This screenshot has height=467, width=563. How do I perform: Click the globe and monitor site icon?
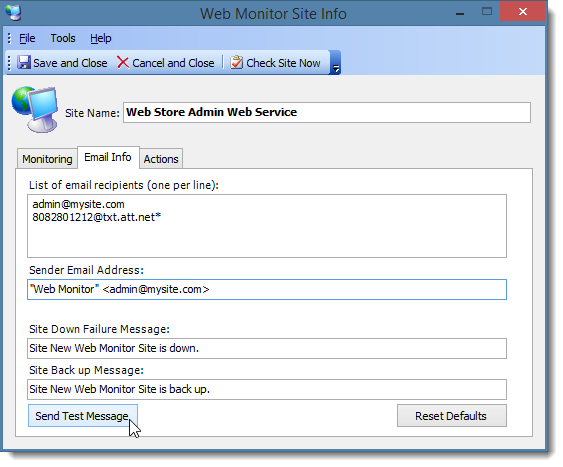[x=35, y=109]
